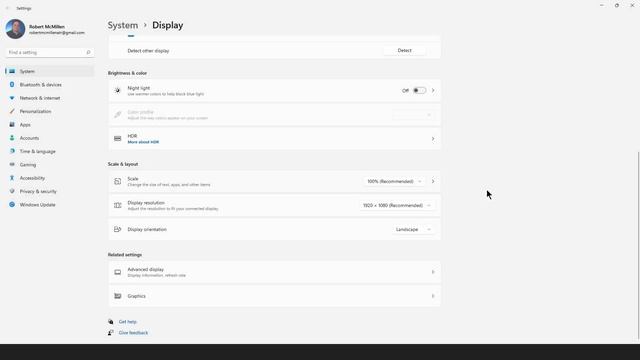The image size is (640, 360).
Task: Click the Apps label in sidebar
Action: 25,124
